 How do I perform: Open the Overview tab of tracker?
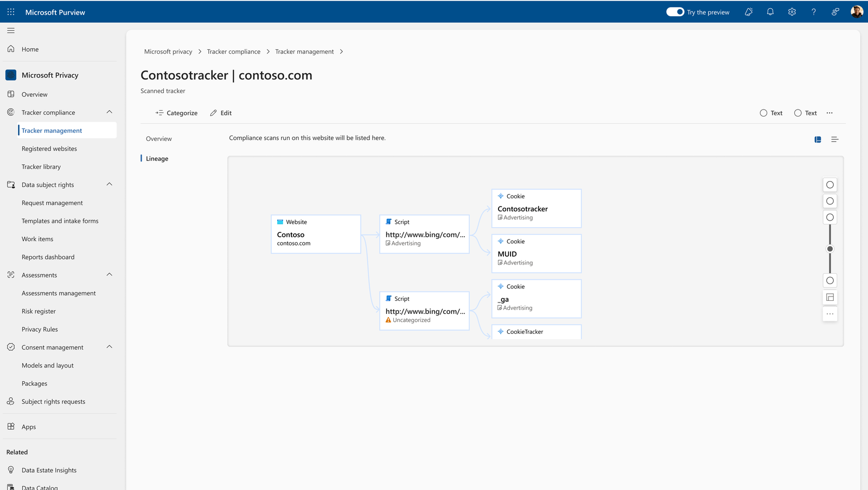point(158,139)
